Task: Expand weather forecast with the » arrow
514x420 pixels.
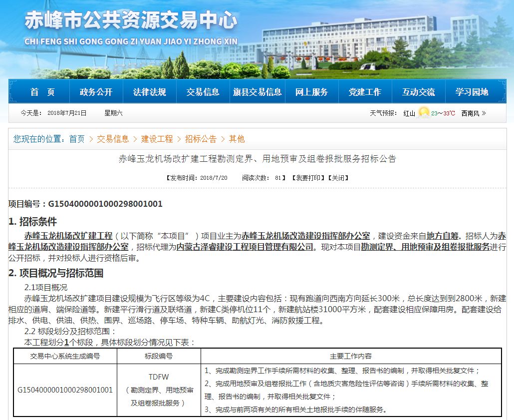Action: point(484,113)
